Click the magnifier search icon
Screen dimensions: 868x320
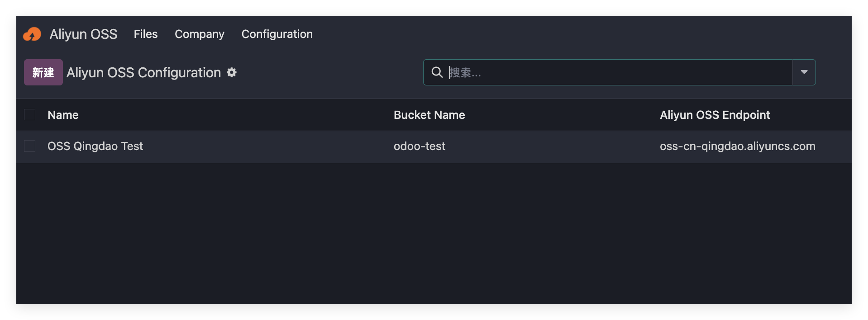[437, 72]
